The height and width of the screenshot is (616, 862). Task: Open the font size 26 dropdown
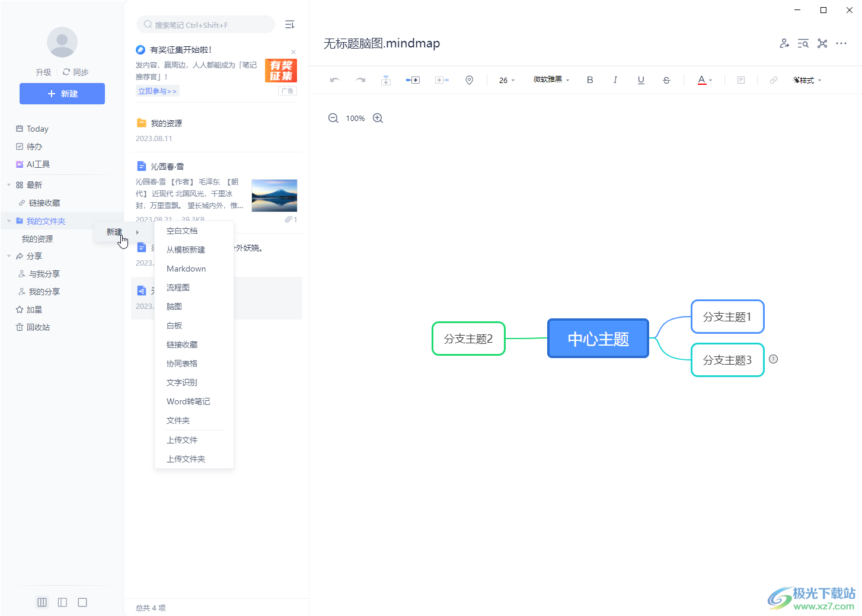pos(507,80)
